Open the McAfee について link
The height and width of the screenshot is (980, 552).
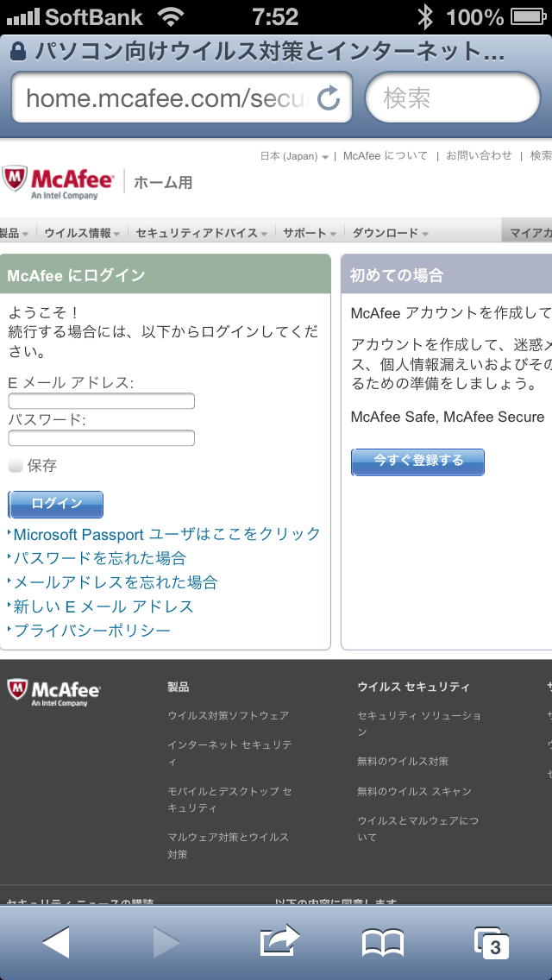(386, 156)
